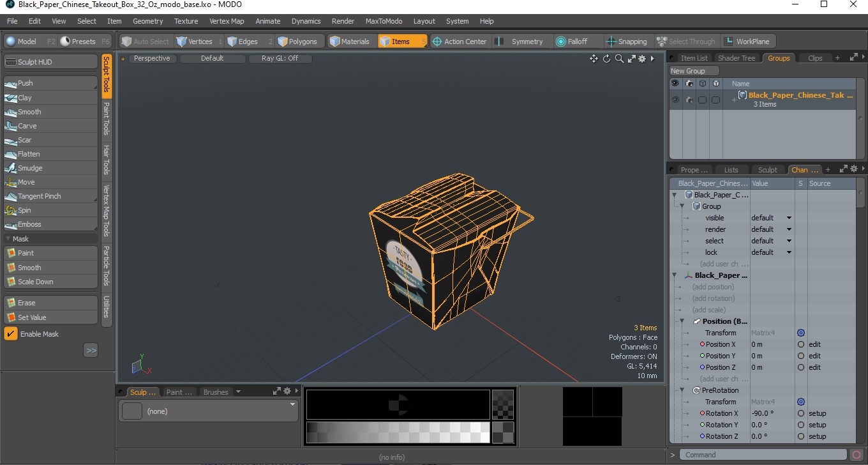Pick the Scar sculpt tool
Viewport: 868px width, 465px height.
(x=51, y=140)
